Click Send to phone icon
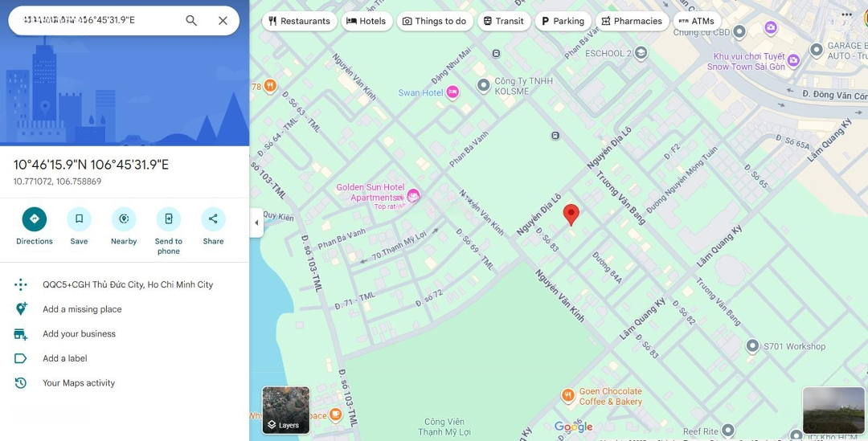Viewport: 868px width, 441px height. tap(169, 219)
